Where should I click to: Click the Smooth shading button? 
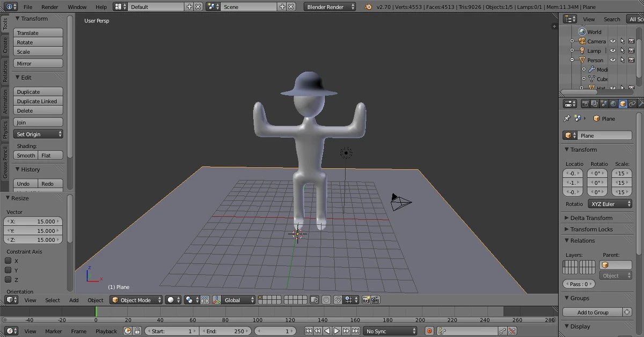[25, 155]
